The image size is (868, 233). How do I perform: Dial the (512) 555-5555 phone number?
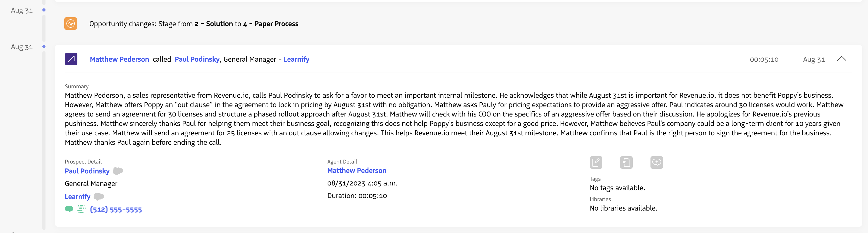pyautogui.click(x=116, y=210)
